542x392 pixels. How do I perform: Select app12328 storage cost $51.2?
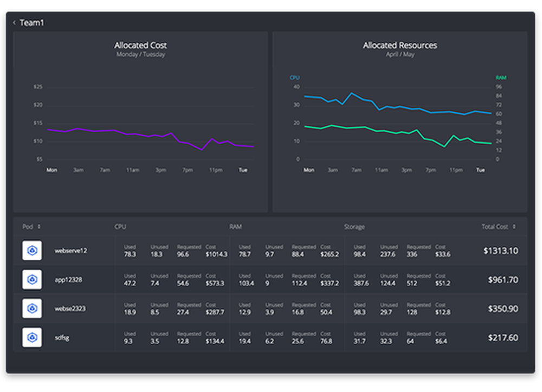(x=442, y=284)
